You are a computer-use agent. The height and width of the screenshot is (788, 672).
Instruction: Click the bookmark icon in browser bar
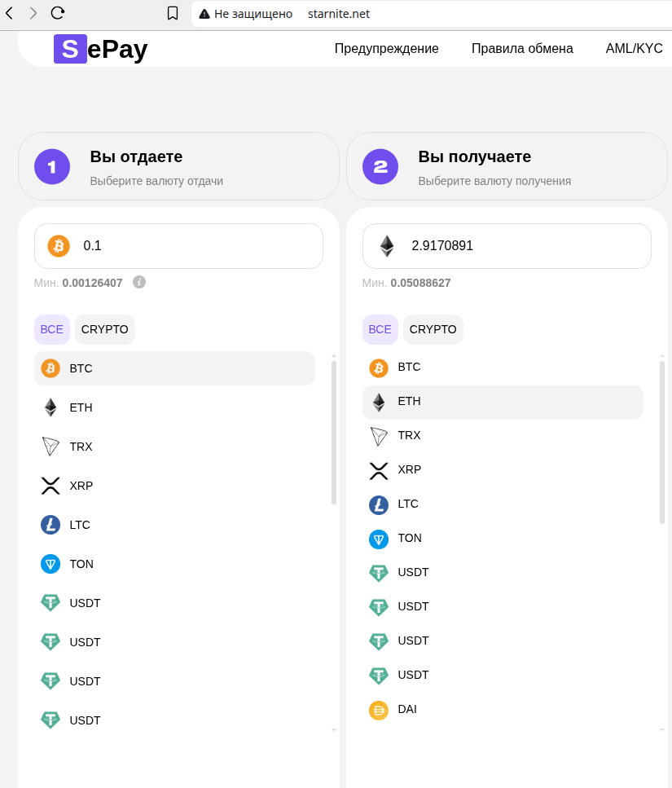[173, 13]
